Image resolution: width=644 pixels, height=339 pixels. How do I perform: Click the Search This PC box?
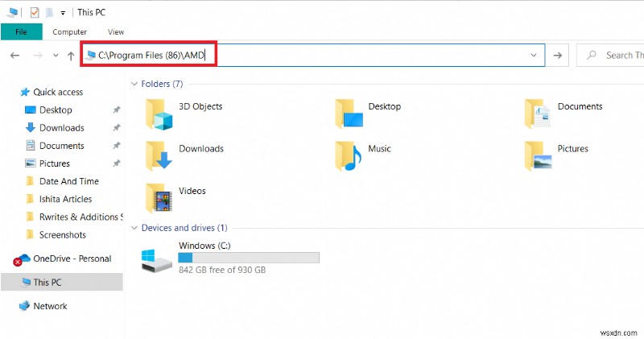click(610, 55)
